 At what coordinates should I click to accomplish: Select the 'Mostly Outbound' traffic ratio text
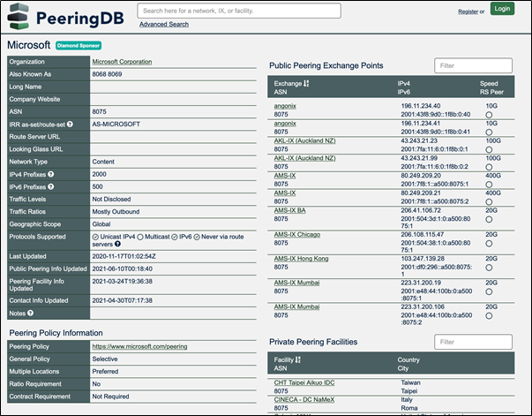click(x=116, y=212)
